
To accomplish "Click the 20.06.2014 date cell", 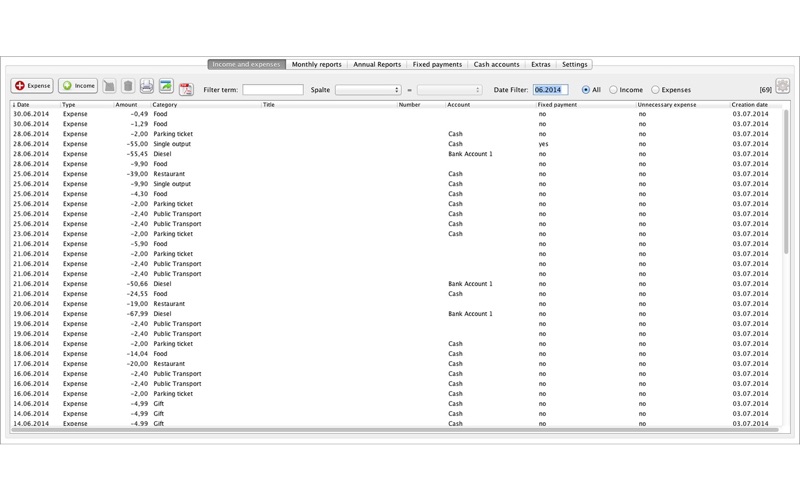I will (x=31, y=304).
